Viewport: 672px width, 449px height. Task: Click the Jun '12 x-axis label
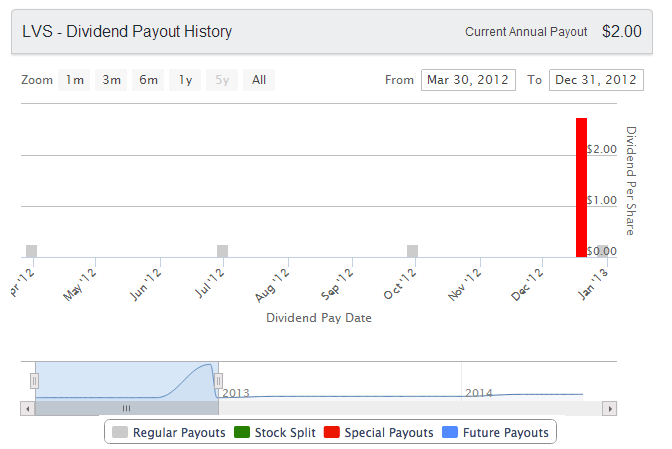click(146, 285)
